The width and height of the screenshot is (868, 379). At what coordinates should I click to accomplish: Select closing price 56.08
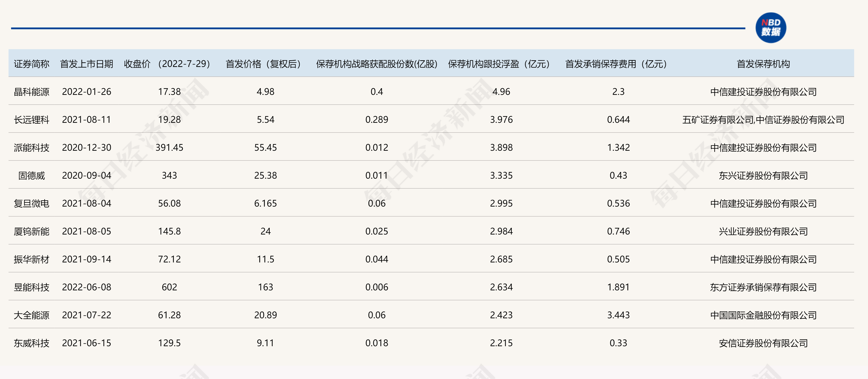[170, 204]
